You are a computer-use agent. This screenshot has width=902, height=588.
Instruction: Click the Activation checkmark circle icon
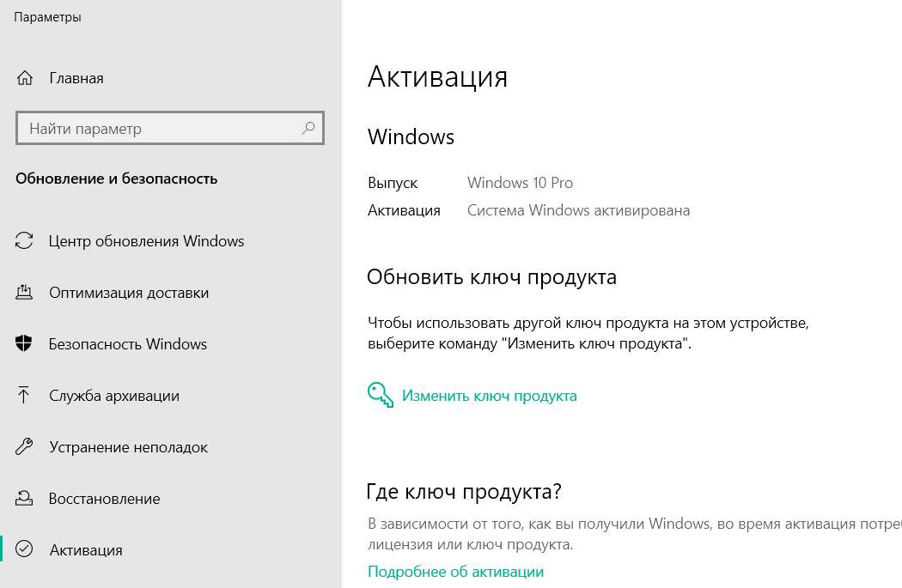(24, 549)
